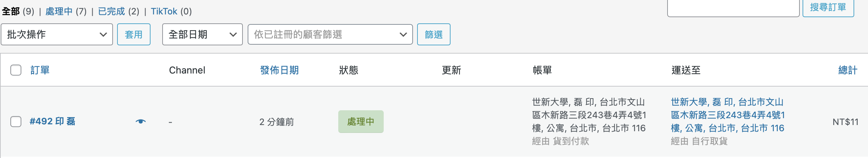Screen dimensions: 868x158
Task: Click the 處理中 status badge on order #492
Action: pos(361,122)
